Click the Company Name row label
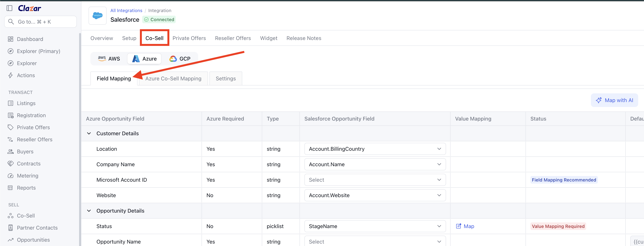The height and width of the screenshot is (246, 644). [x=115, y=164]
